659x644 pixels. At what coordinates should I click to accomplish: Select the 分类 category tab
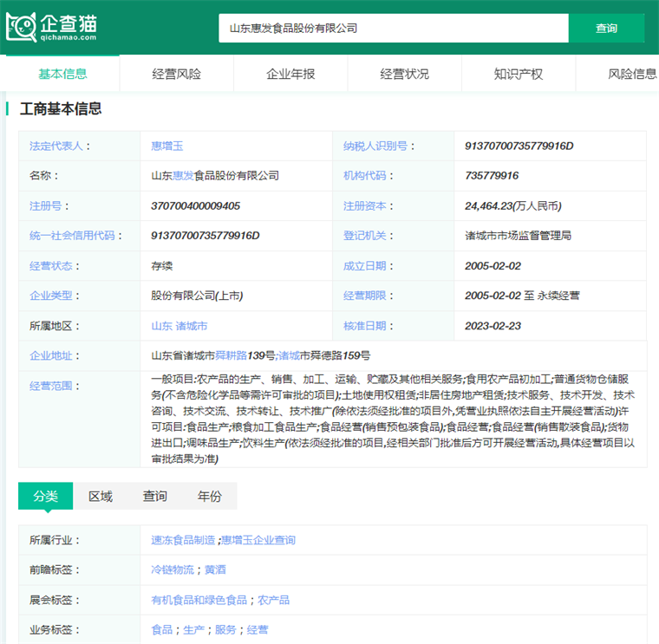coord(45,496)
